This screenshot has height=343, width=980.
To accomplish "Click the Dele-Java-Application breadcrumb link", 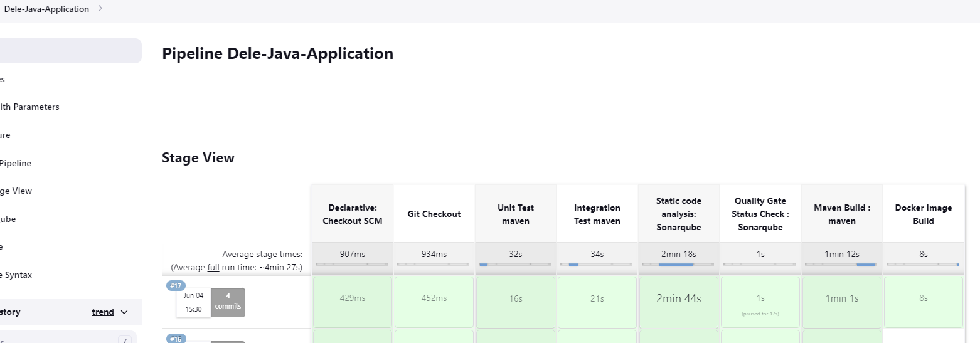I will click(46, 9).
